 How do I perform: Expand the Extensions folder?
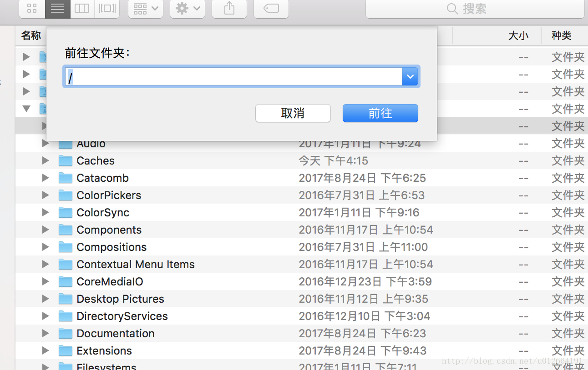click(45, 350)
